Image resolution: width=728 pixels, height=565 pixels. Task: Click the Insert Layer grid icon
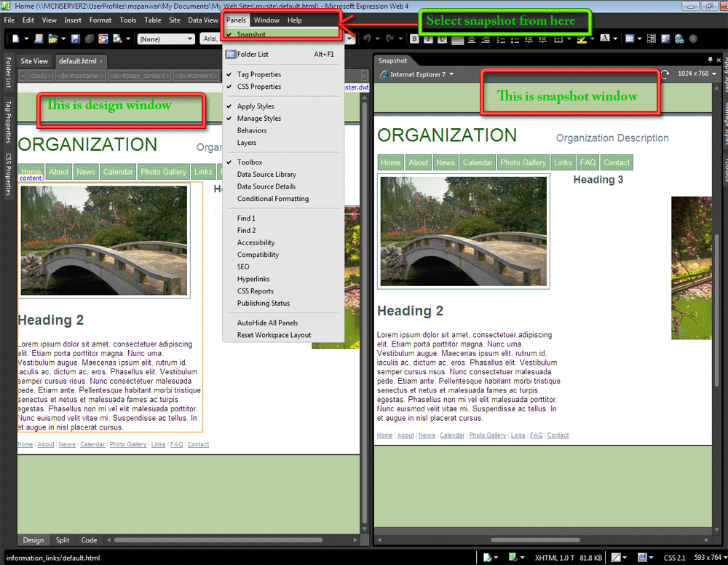tap(652, 39)
